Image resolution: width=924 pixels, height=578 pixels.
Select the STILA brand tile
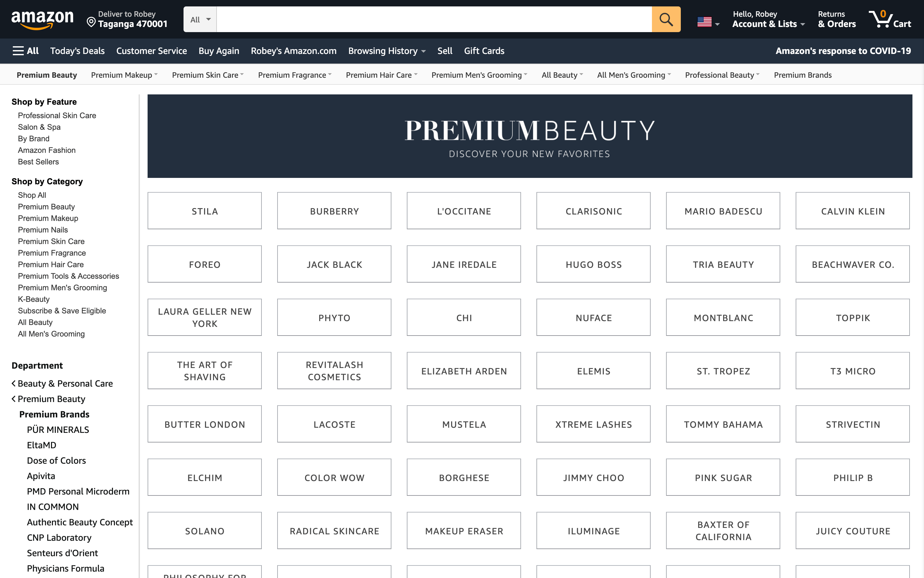[x=205, y=211]
